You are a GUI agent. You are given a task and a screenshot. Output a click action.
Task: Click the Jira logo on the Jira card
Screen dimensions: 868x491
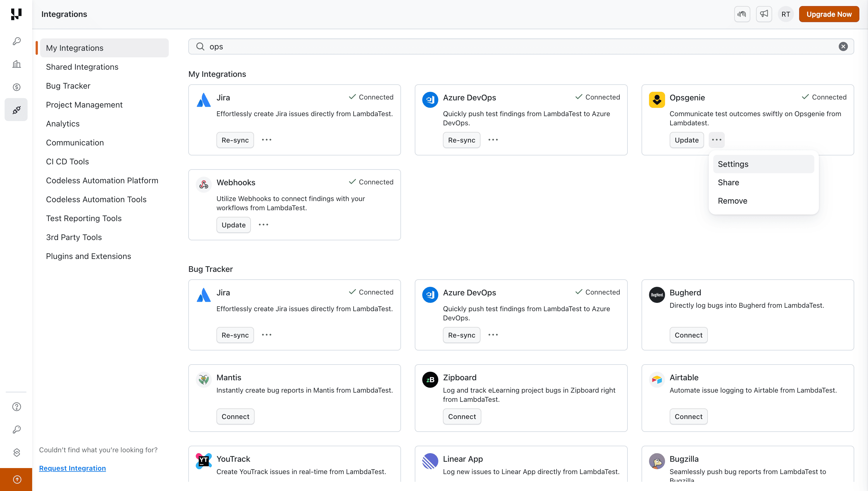(x=204, y=100)
